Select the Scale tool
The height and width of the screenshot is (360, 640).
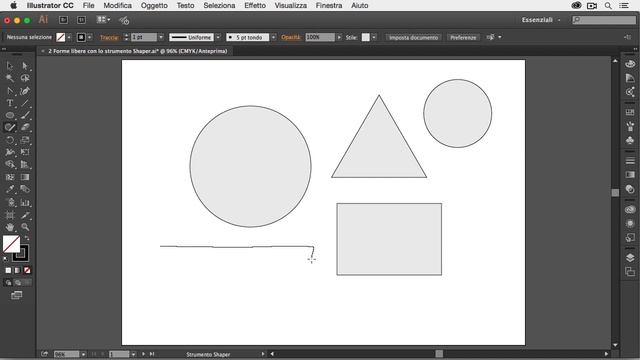pyautogui.click(x=25, y=140)
